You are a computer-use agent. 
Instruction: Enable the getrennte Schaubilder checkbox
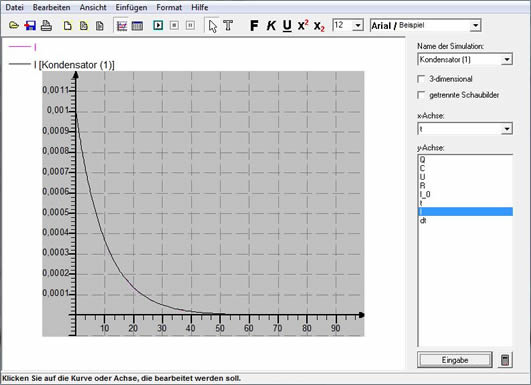pos(421,95)
